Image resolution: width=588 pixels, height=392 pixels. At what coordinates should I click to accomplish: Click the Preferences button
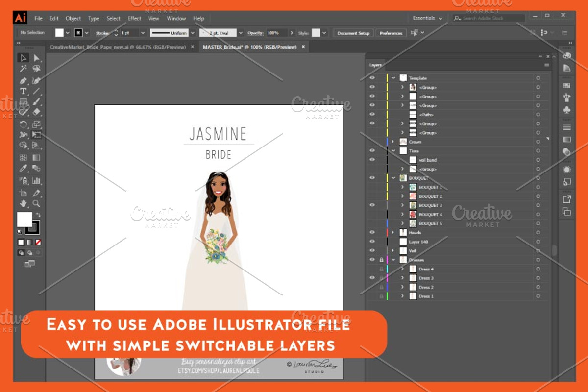391,33
